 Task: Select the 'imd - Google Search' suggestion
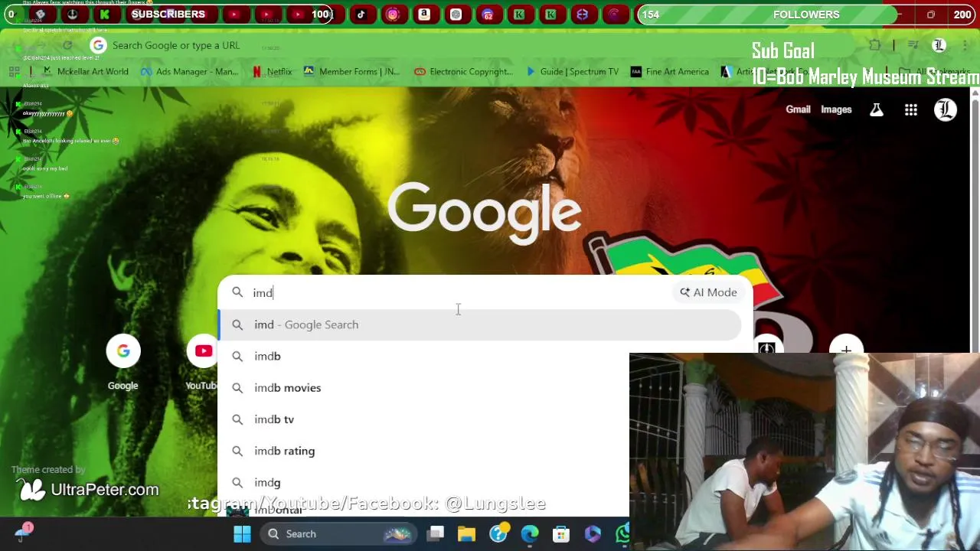(x=480, y=324)
